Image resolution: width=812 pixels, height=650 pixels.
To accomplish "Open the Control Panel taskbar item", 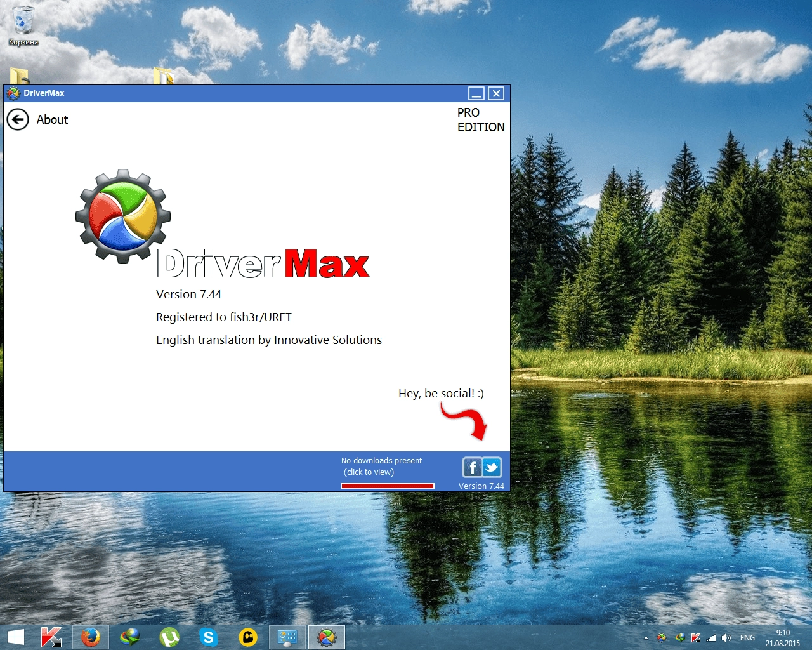I will 287,637.
